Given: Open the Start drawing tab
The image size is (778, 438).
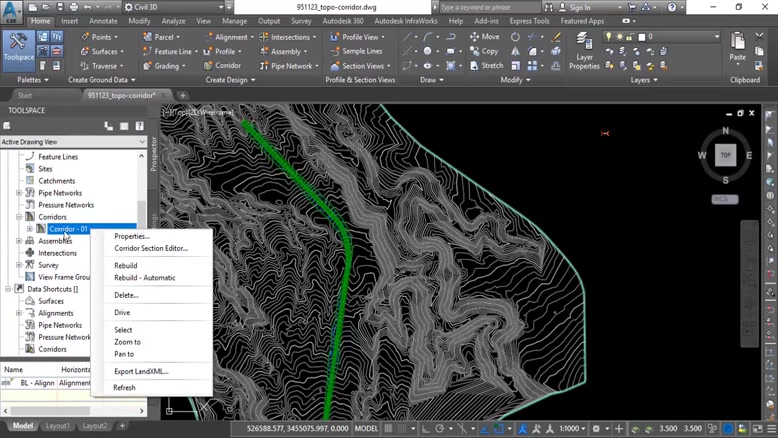Looking at the screenshot, I should [24, 95].
